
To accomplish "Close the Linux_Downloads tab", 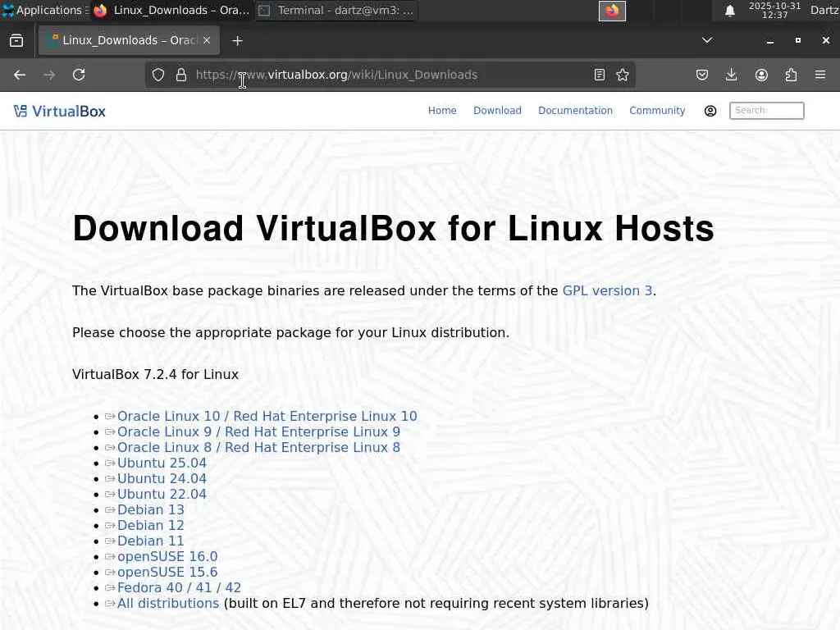I will tap(207, 40).
